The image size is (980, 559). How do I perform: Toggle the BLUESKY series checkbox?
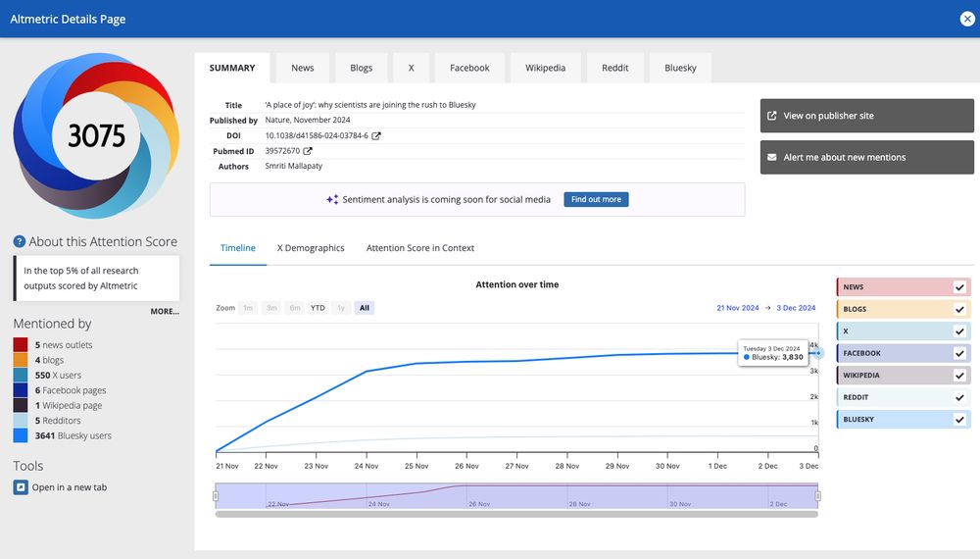tap(959, 420)
